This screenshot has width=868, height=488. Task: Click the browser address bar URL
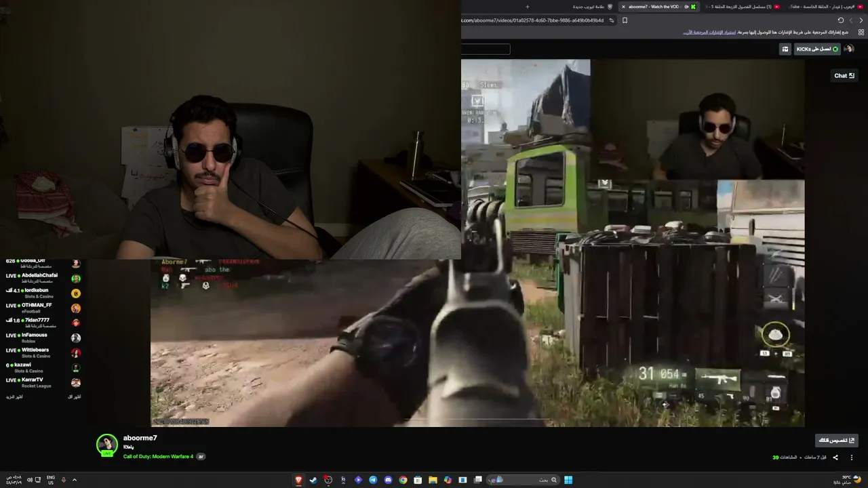(x=532, y=20)
